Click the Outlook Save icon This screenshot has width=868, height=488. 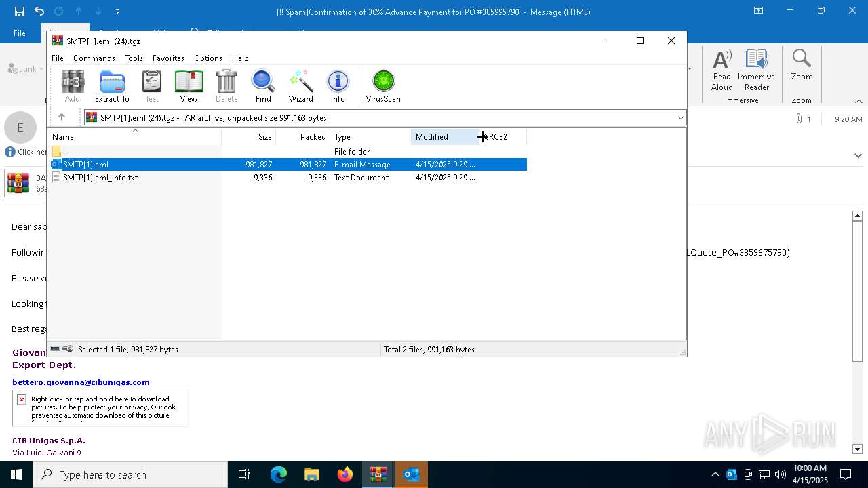tap(19, 12)
